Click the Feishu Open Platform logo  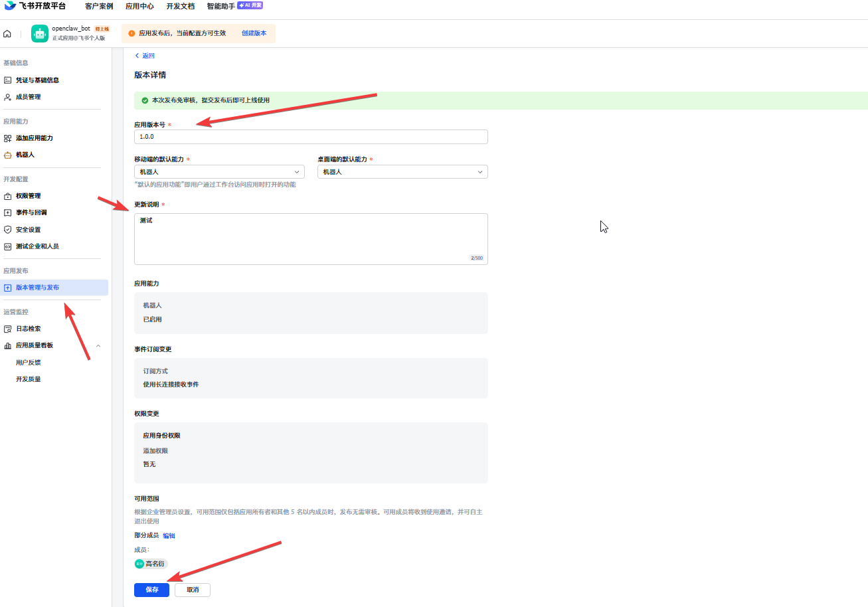pos(36,6)
